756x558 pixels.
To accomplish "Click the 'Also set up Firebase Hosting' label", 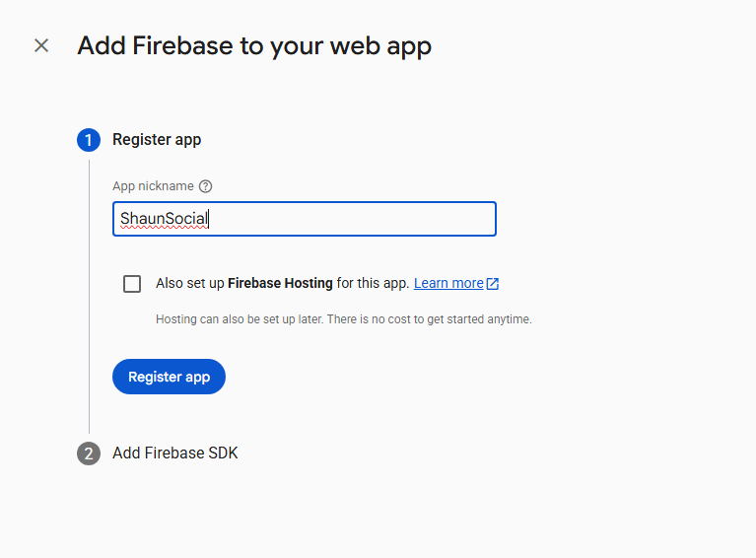I will click(x=190, y=283).
